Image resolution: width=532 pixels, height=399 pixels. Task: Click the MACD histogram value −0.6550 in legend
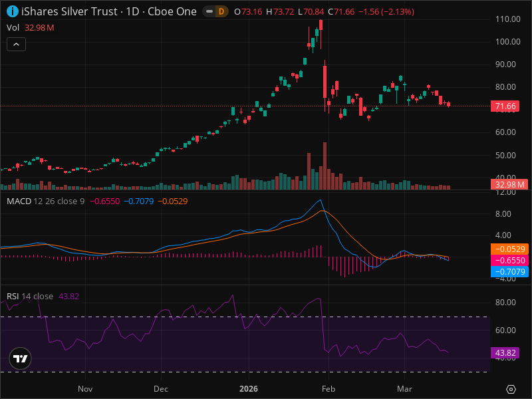tap(105, 201)
